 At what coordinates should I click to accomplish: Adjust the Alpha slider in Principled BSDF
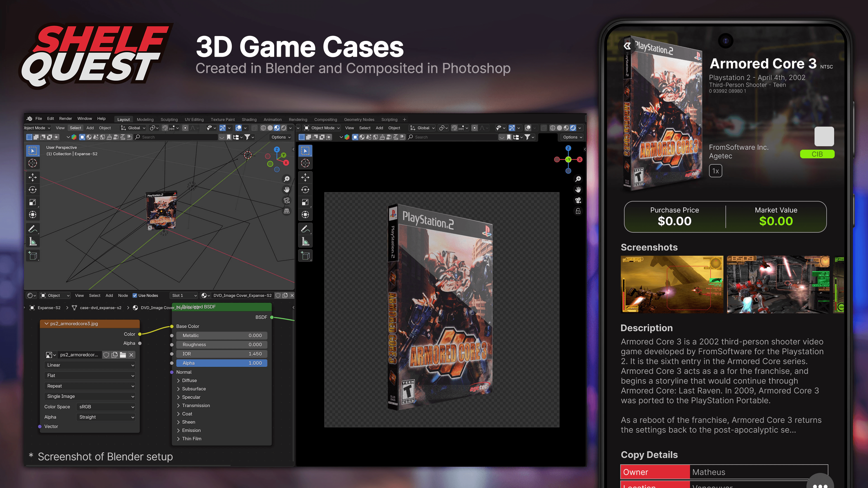point(222,363)
